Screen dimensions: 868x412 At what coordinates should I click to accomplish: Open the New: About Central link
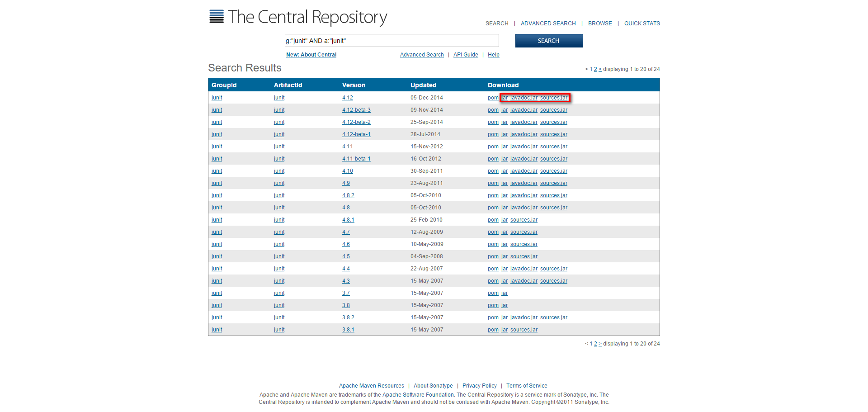tap(311, 55)
